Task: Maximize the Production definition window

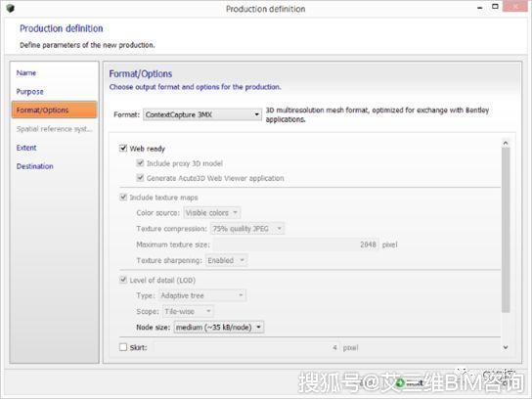Action: 496,7
